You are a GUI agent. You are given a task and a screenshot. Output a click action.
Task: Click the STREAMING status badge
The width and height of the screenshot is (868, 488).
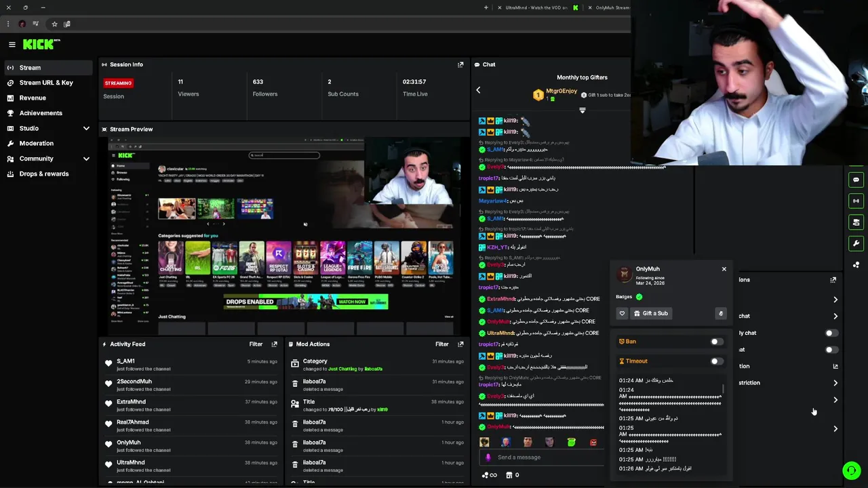pos(118,83)
